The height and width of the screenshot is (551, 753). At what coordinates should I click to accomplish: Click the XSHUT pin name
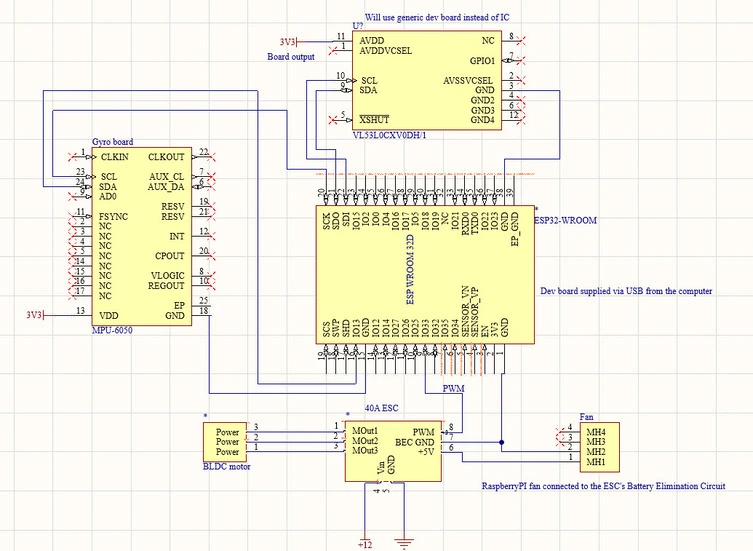point(374,120)
